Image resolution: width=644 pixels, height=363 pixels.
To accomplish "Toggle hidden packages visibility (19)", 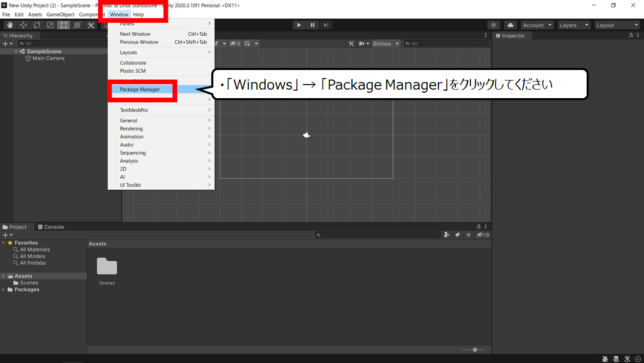I will tap(483, 235).
